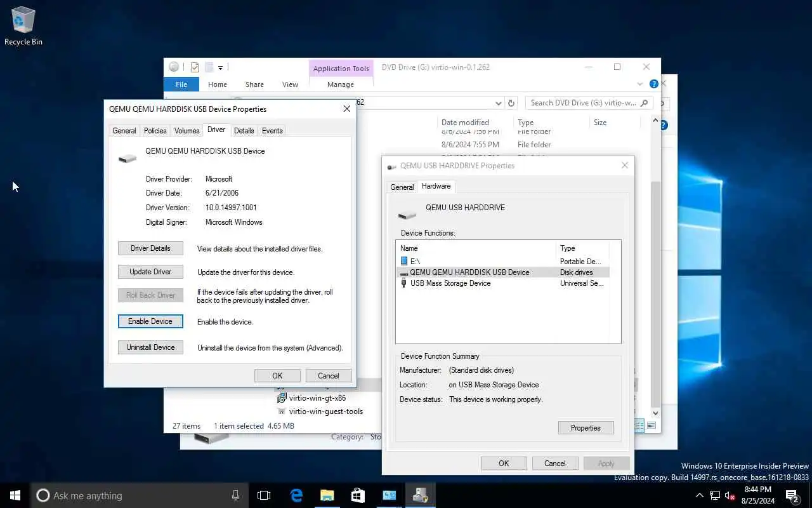Expand the ribbon with the chevron
This screenshot has height=508, width=812.
(639, 84)
